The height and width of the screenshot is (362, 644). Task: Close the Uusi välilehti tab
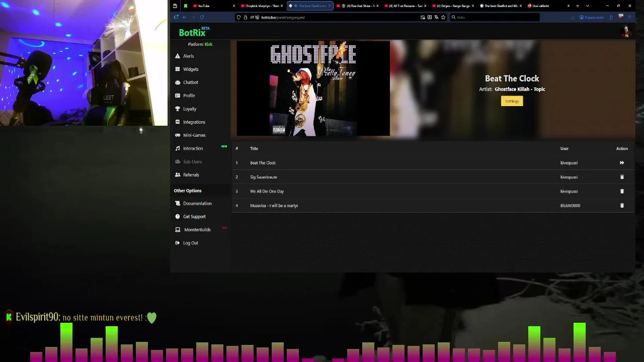coord(569,6)
